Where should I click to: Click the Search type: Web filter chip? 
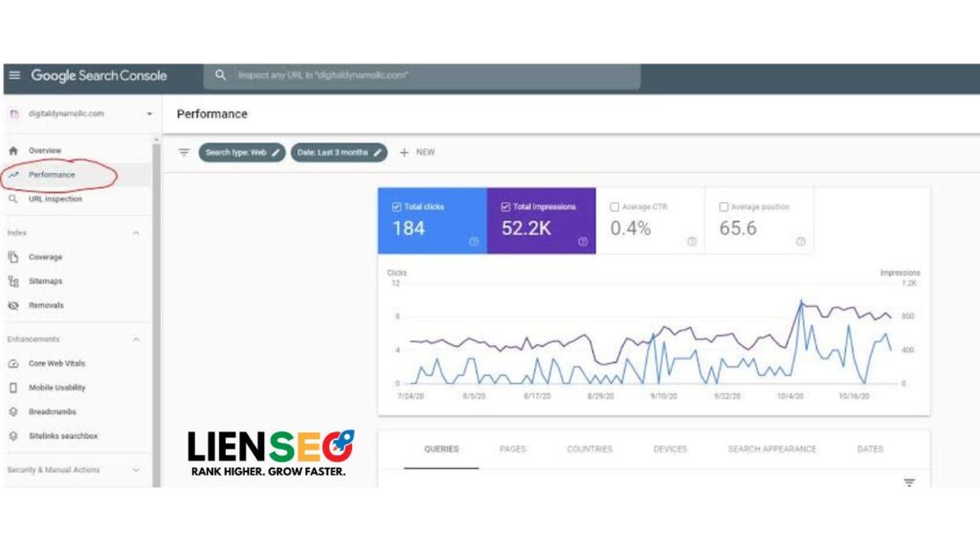pos(242,152)
